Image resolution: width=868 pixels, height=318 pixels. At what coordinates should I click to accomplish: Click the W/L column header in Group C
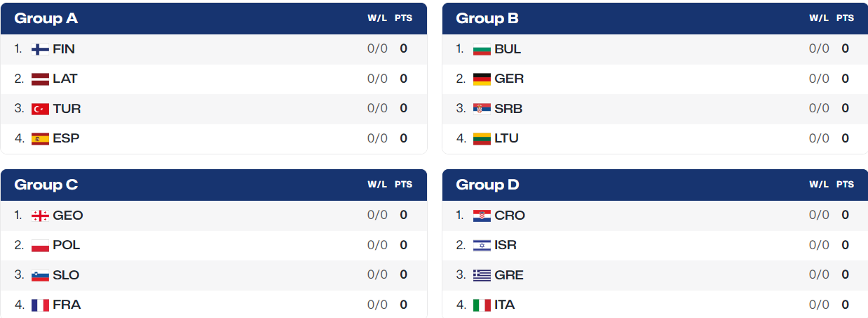tap(377, 185)
